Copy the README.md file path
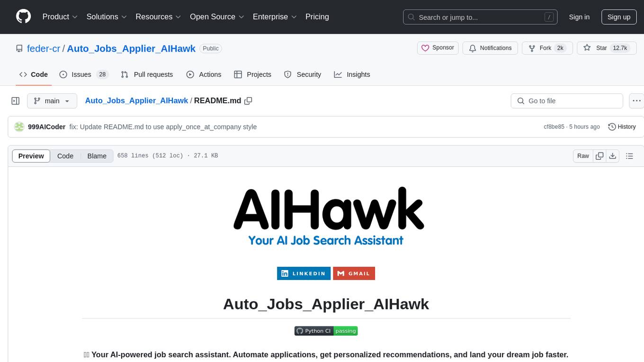The height and width of the screenshot is (362, 644). [248, 101]
